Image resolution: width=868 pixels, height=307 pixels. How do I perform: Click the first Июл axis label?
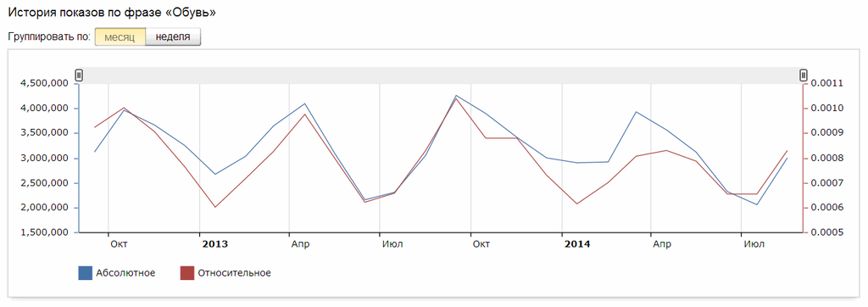pos(392,244)
